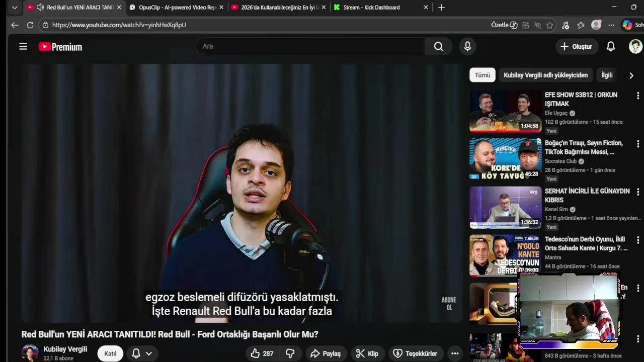Open a new tab with the plus button

point(441,8)
